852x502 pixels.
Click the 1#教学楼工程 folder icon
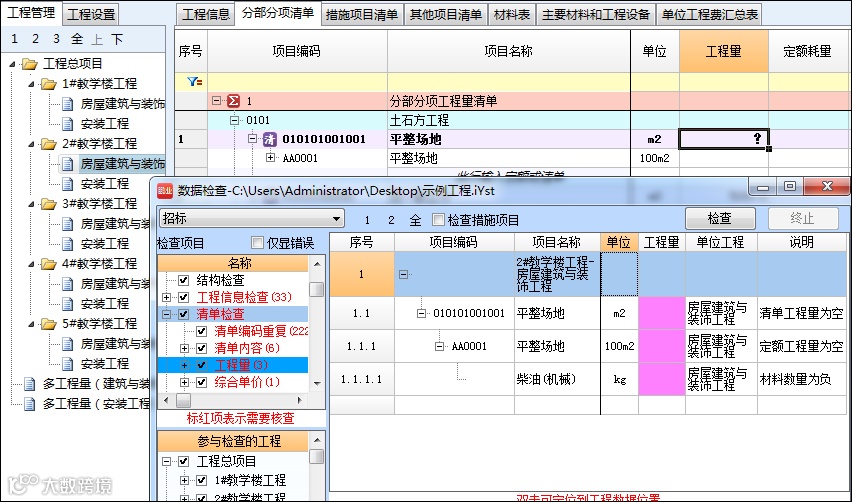coord(49,84)
